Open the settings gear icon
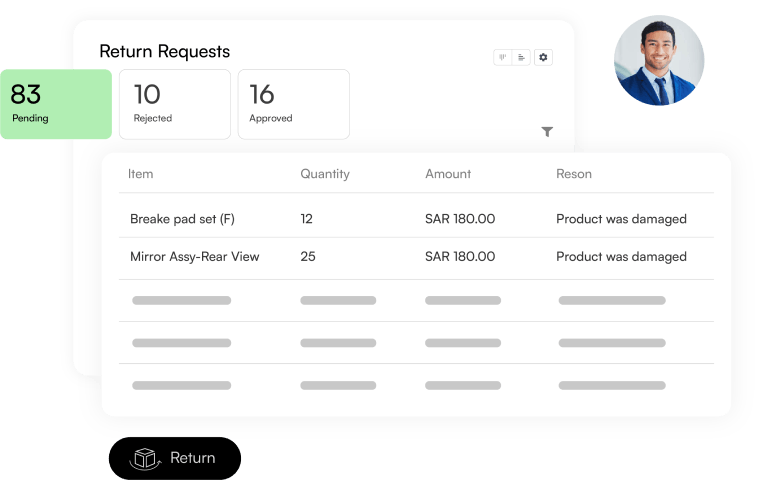The width and height of the screenshot is (767, 480). [543, 57]
